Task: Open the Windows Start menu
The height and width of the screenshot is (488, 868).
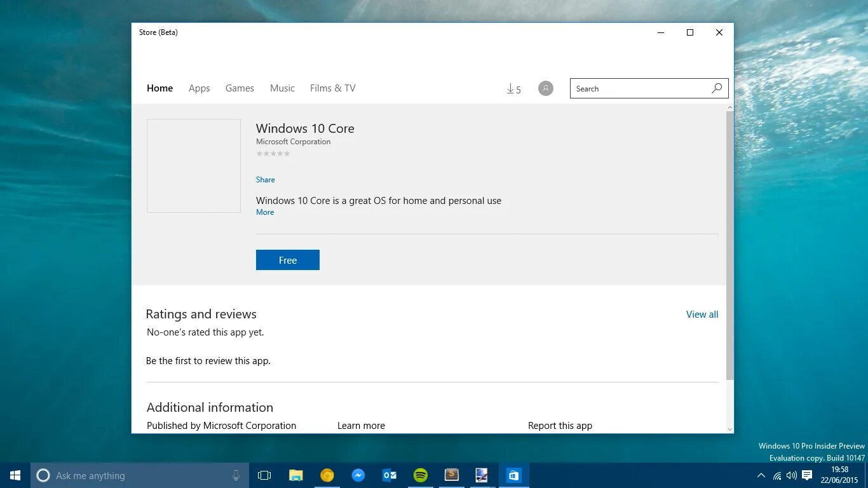Action: 15,475
